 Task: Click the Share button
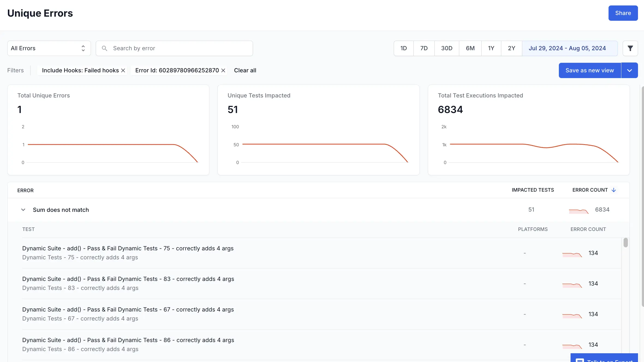click(623, 13)
